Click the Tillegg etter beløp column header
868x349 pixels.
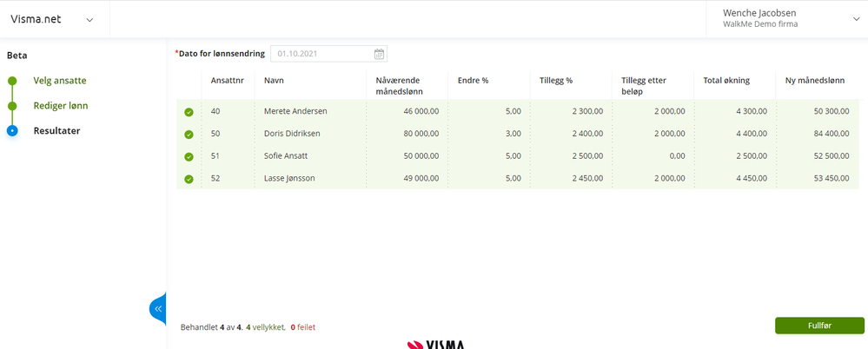tap(643, 85)
